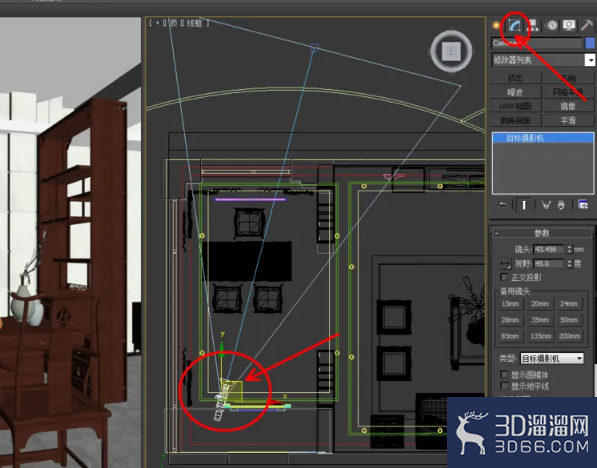Choose the 28mm stock lens
Screen dimensions: 597x468
point(511,320)
